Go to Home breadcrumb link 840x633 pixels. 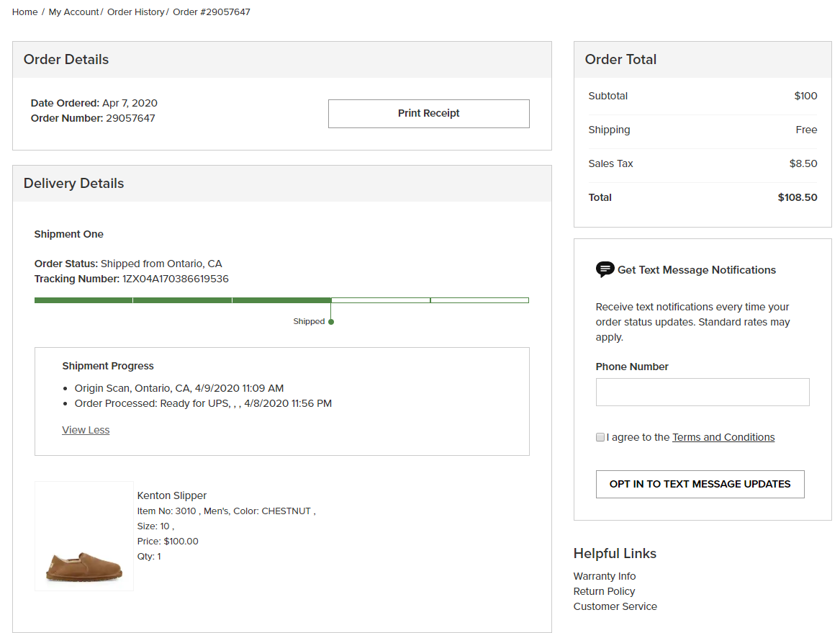[24, 12]
